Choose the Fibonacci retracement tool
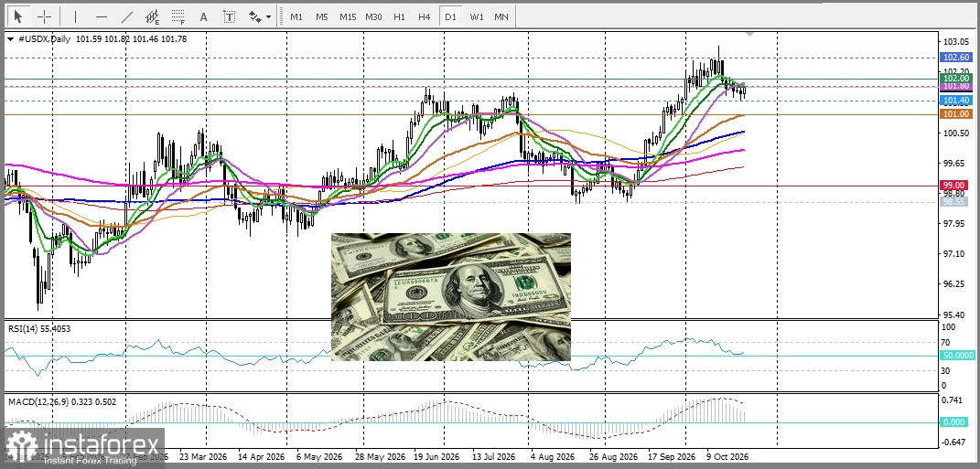Screen dimensions: 980x469 click(x=178, y=16)
